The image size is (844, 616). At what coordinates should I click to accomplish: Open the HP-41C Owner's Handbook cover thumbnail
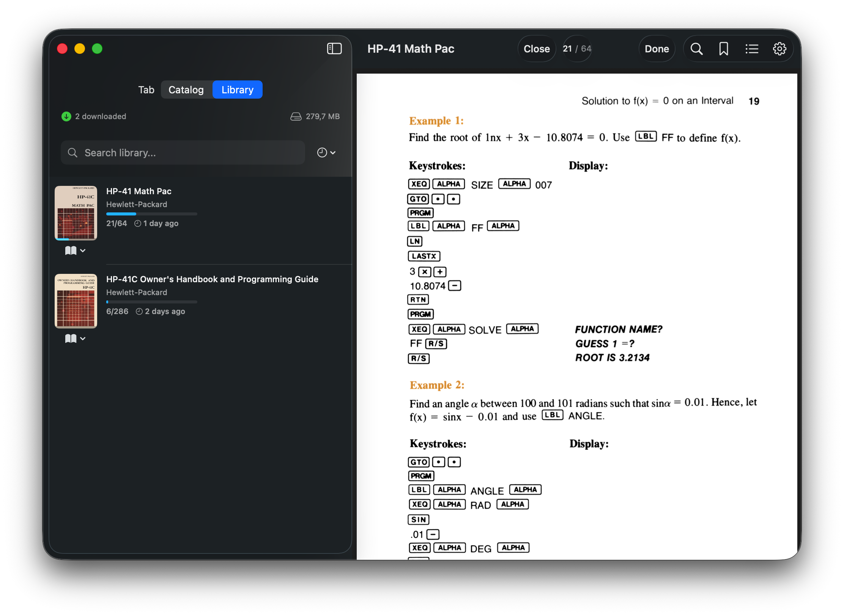76,301
